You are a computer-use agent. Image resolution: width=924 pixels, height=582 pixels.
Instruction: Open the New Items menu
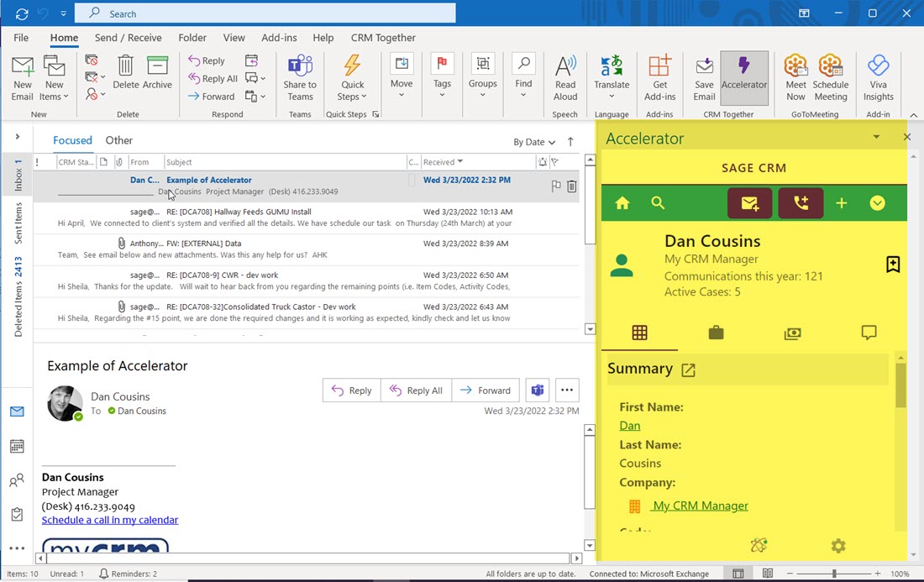[x=55, y=78]
